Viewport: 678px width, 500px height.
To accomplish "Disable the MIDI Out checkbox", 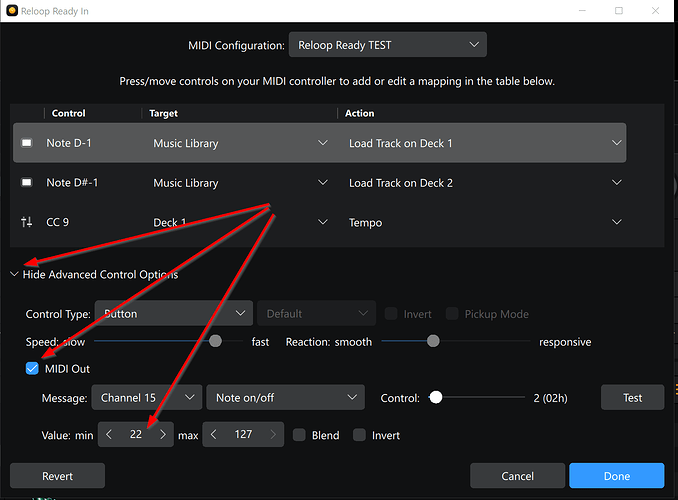I will click(33, 369).
